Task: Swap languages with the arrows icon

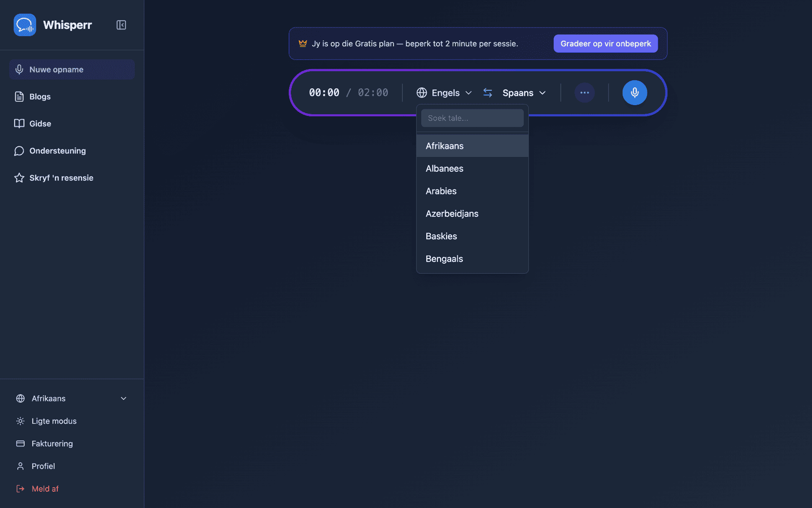Action: point(488,92)
